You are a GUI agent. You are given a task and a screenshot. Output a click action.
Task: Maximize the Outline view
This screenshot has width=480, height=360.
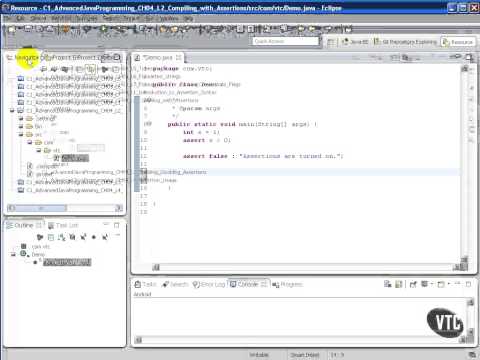point(117,225)
